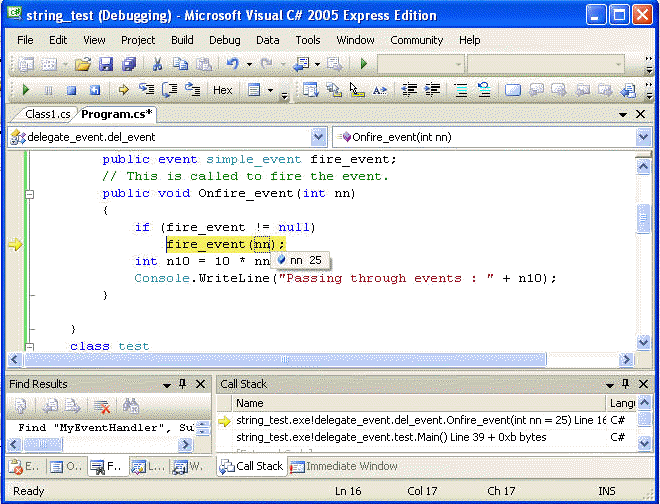Viewport: 660px width, 504px height.
Task: Click the editor horizontal scrollbar
Action: point(300,360)
